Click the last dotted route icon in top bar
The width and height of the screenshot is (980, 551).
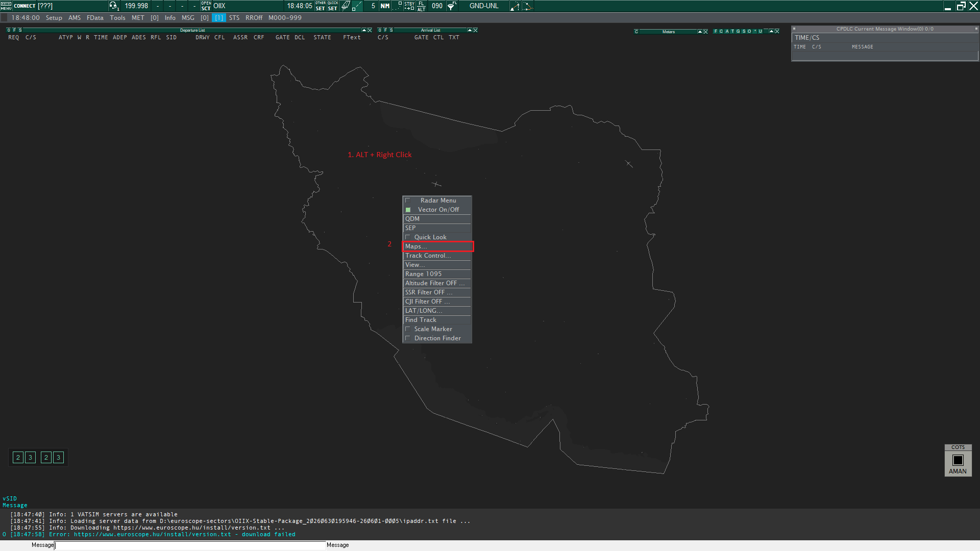click(528, 6)
